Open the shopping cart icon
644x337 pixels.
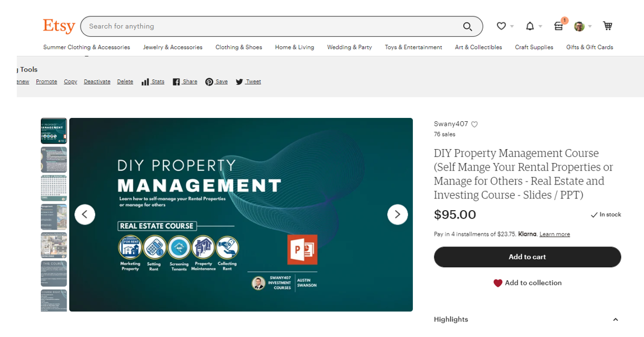click(608, 26)
